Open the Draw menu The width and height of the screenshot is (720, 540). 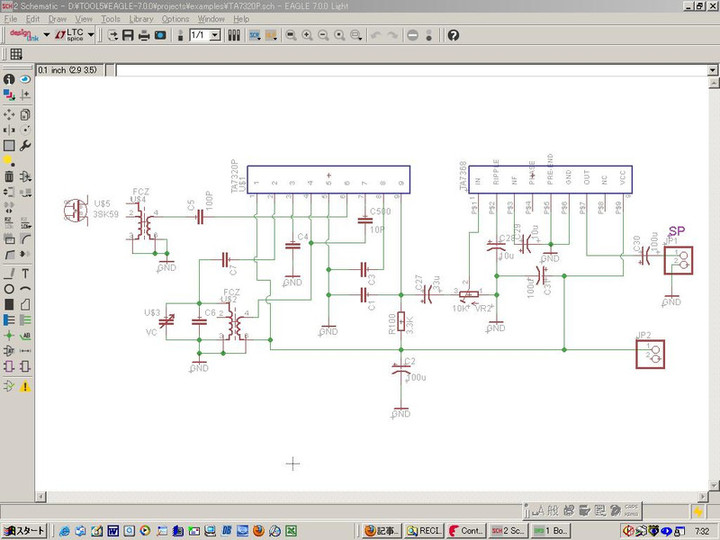[58, 19]
